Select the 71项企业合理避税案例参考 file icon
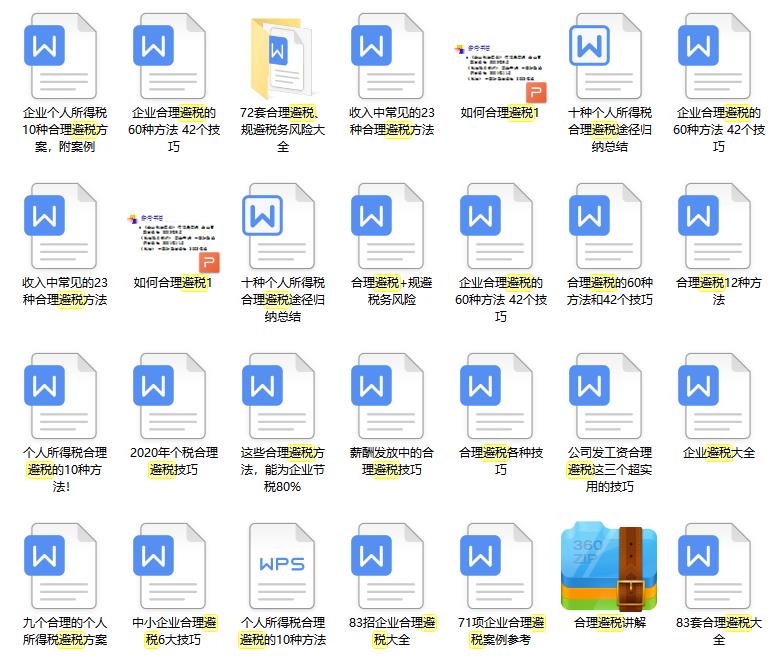 [497, 566]
